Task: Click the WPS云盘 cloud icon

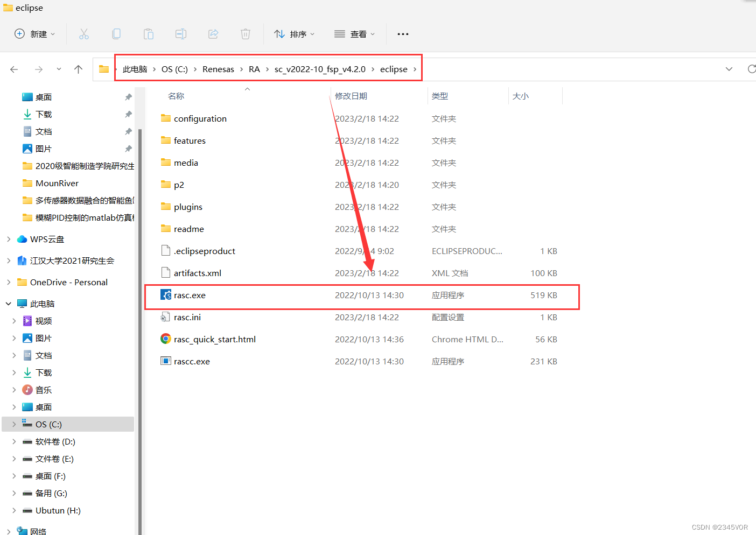Action: (22, 239)
